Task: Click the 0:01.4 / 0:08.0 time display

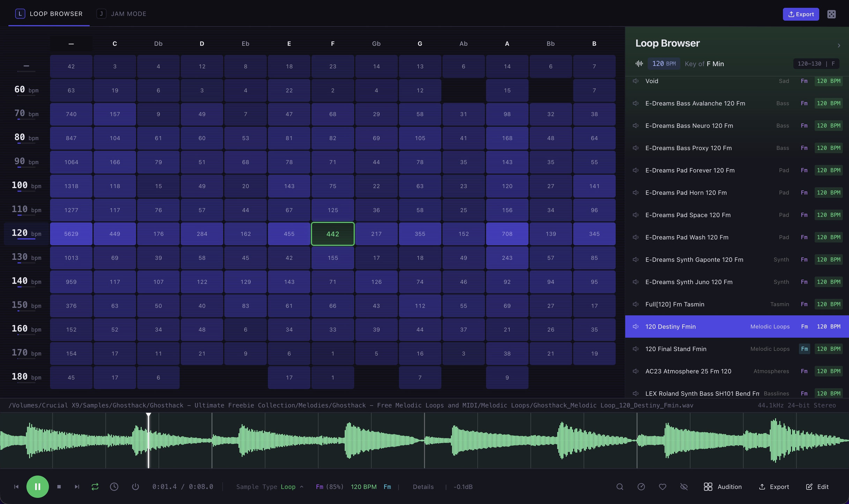Action: [183, 487]
